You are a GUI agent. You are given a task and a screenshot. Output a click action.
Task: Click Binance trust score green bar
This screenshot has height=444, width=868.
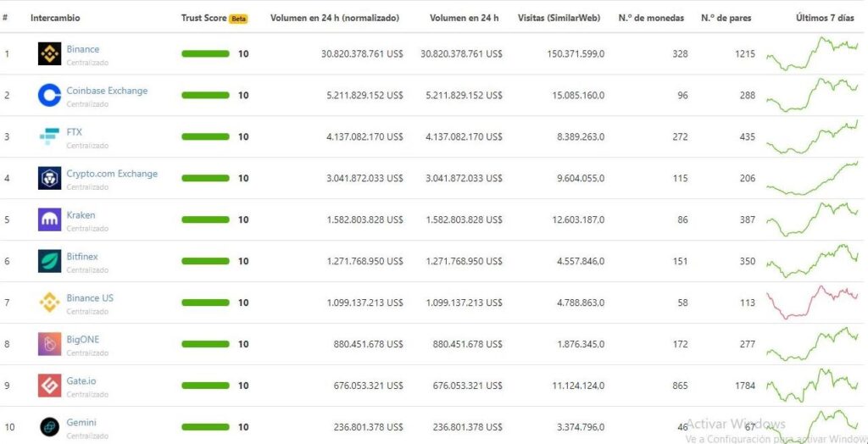coord(205,53)
